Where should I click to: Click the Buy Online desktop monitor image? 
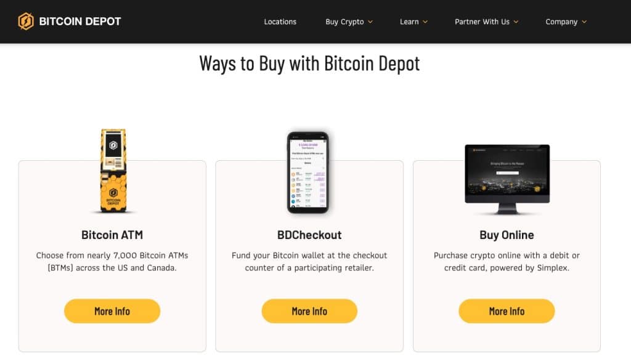tap(507, 179)
